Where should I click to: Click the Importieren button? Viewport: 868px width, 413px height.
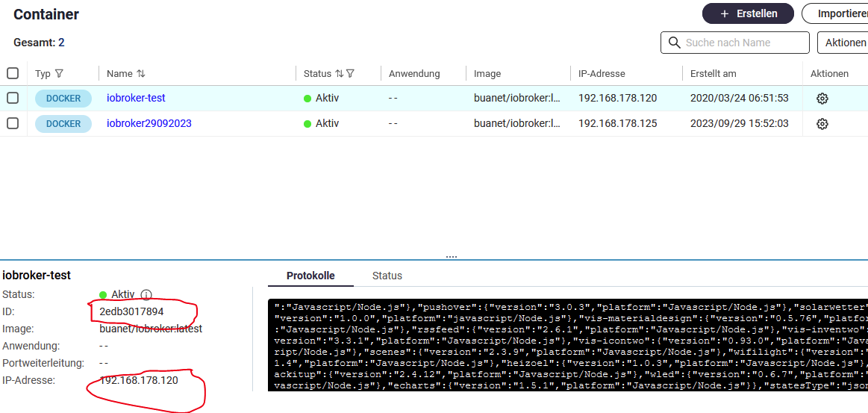tap(834, 14)
